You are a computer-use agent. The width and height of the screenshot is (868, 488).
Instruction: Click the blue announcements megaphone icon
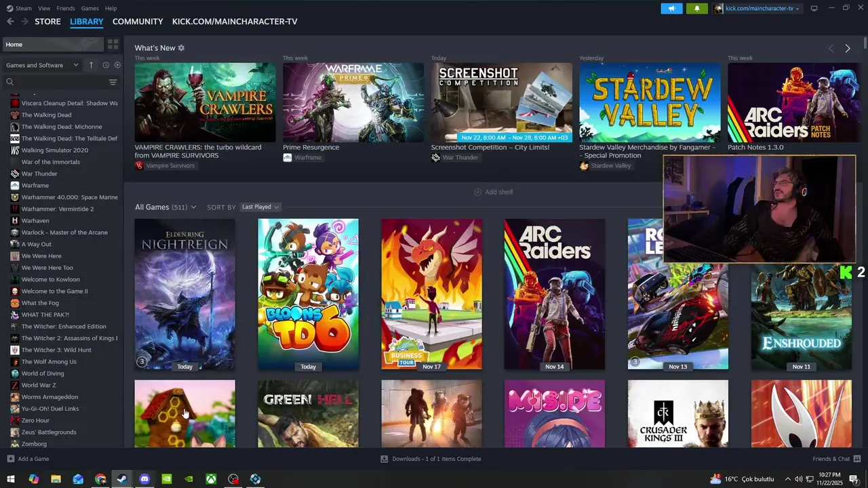(x=671, y=8)
